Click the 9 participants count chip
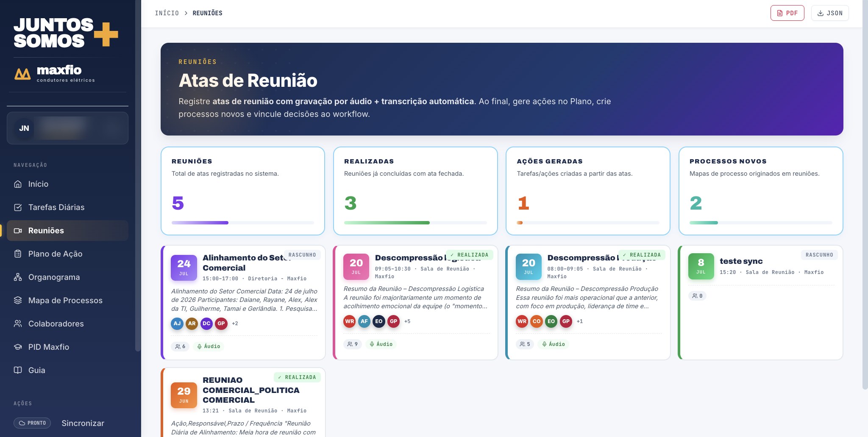Screen dimensions: 868x437 tap(352, 344)
